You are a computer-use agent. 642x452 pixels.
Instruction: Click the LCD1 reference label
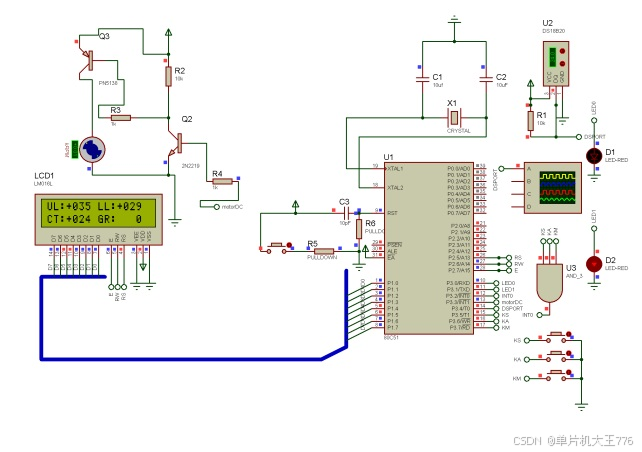coord(44,176)
